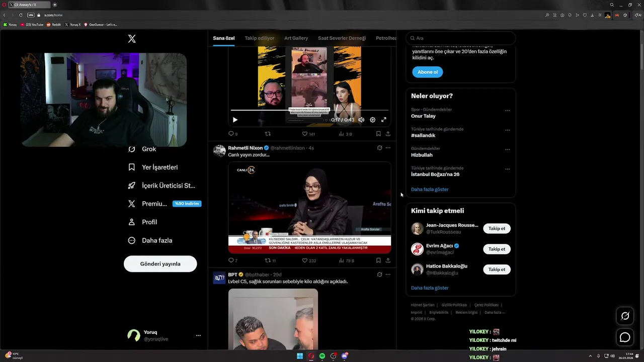The image size is (644, 362).
Task: Select the Saat Severler Derneği tab
Action: tap(342, 38)
